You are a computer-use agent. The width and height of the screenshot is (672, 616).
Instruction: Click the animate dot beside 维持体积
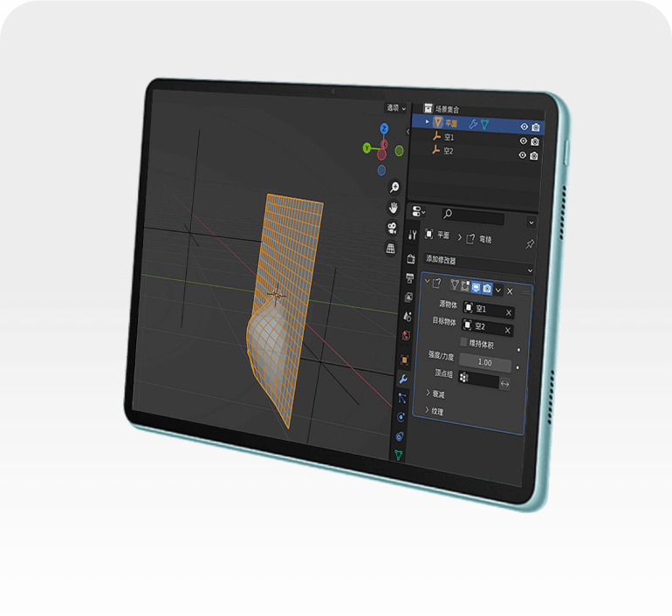518,350
